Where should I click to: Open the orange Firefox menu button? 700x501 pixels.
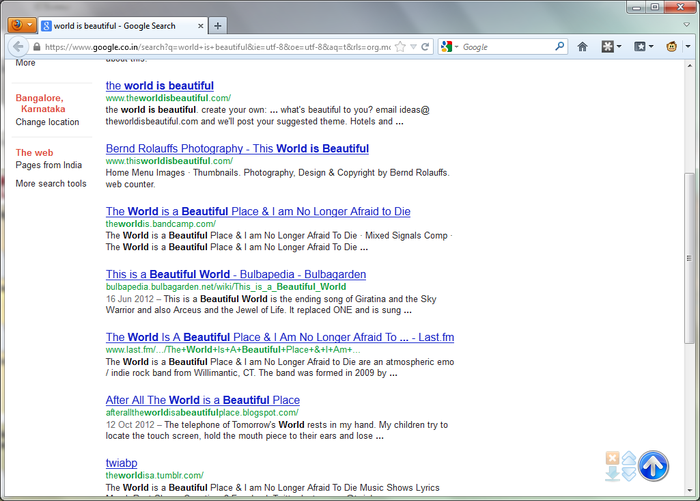click(x=21, y=25)
